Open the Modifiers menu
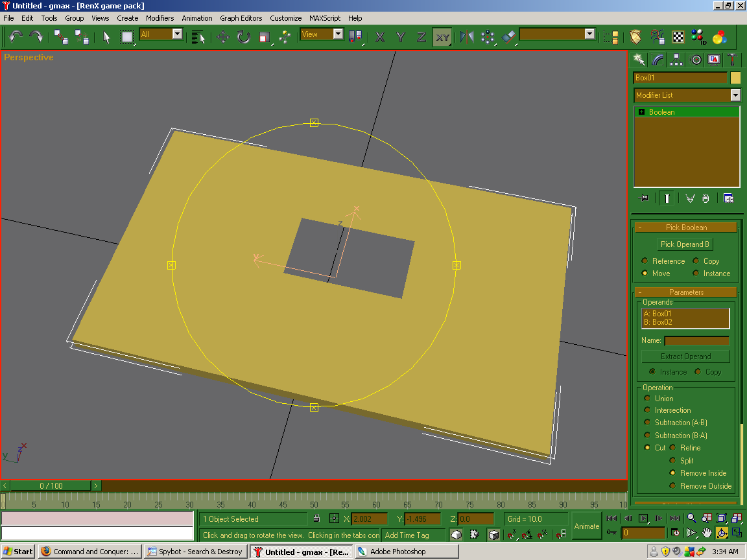 point(160,18)
